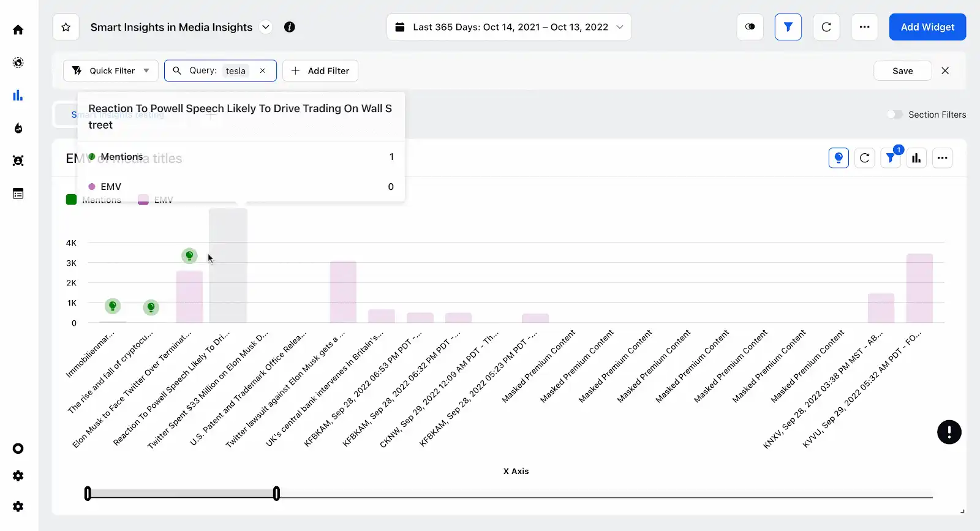Click insight bulb above rise and fall bar
The image size is (980, 531).
tap(151, 307)
